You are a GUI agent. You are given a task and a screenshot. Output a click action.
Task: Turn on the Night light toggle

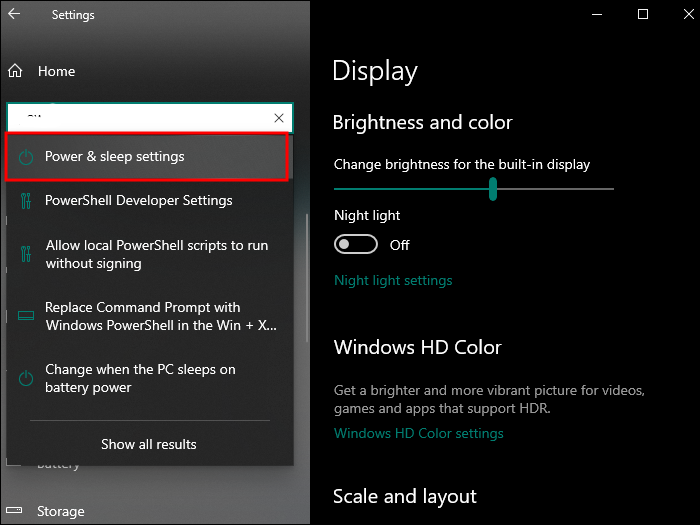pyautogui.click(x=356, y=245)
